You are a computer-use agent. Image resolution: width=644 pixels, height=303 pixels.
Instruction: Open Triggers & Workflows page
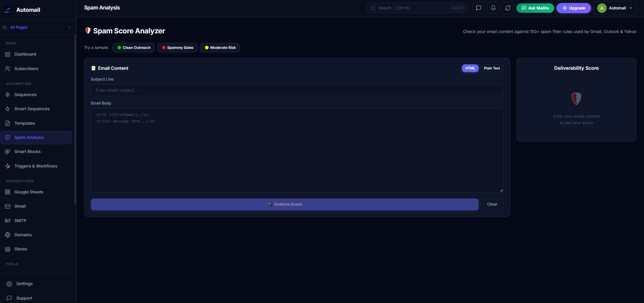click(x=36, y=166)
